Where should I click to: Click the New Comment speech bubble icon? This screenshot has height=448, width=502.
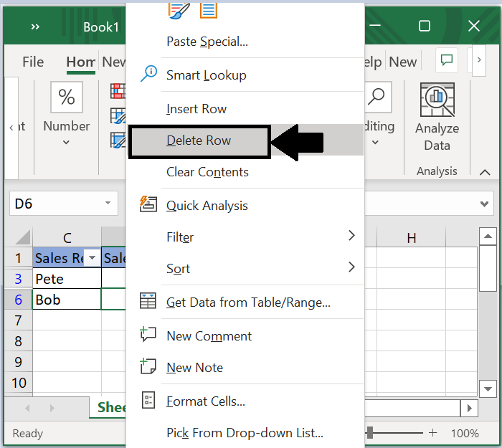point(148,335)
